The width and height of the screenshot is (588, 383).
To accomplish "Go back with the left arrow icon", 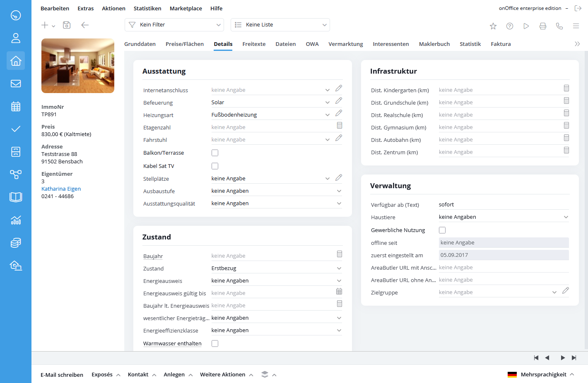I will point(85,25).
